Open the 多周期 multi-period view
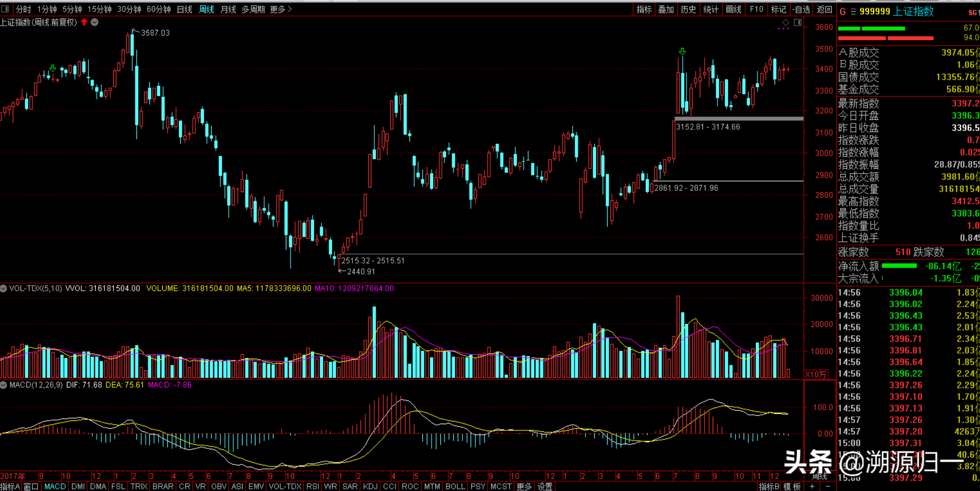The image size is (980, 491). pos(253,9)
